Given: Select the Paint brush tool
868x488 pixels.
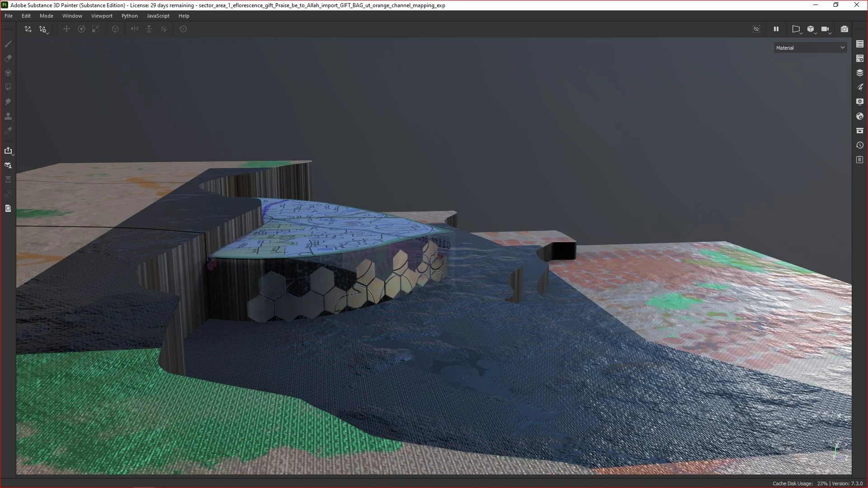Looking at the screenshot, I should coord(8,44).
